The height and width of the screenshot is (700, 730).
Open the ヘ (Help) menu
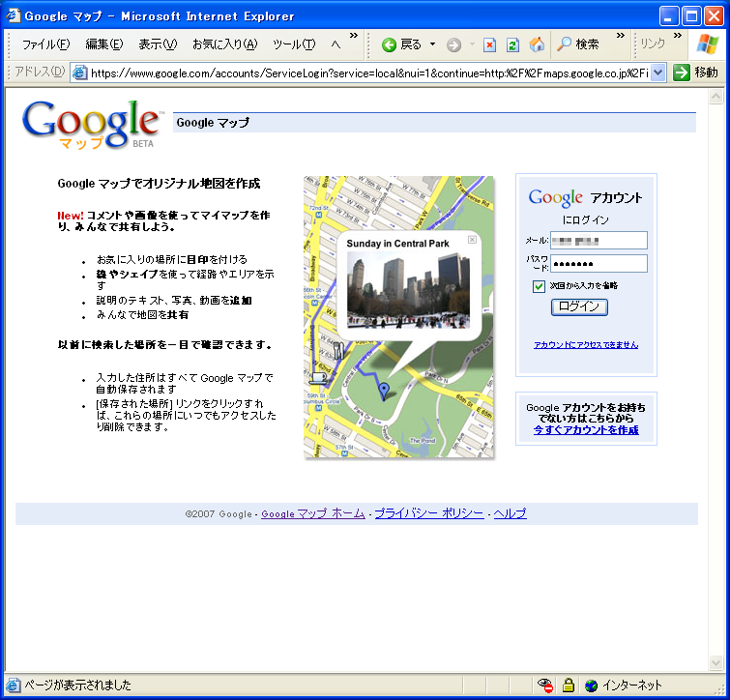336,44
